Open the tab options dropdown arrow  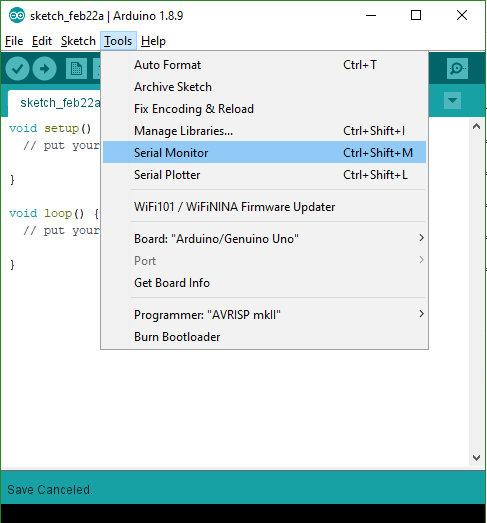click(452, 100)
